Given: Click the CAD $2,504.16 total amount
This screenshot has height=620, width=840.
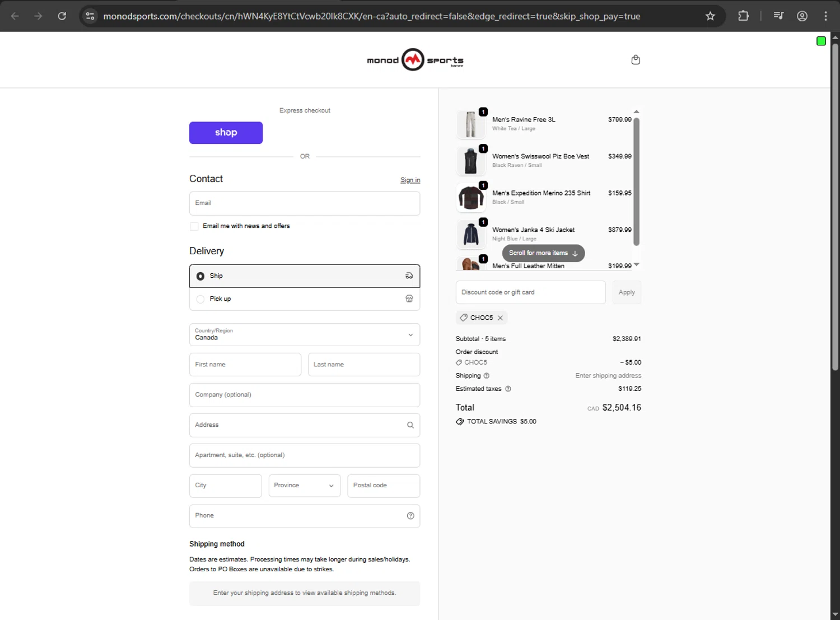Looking at the screenshot, I should [x=614, y=408].
